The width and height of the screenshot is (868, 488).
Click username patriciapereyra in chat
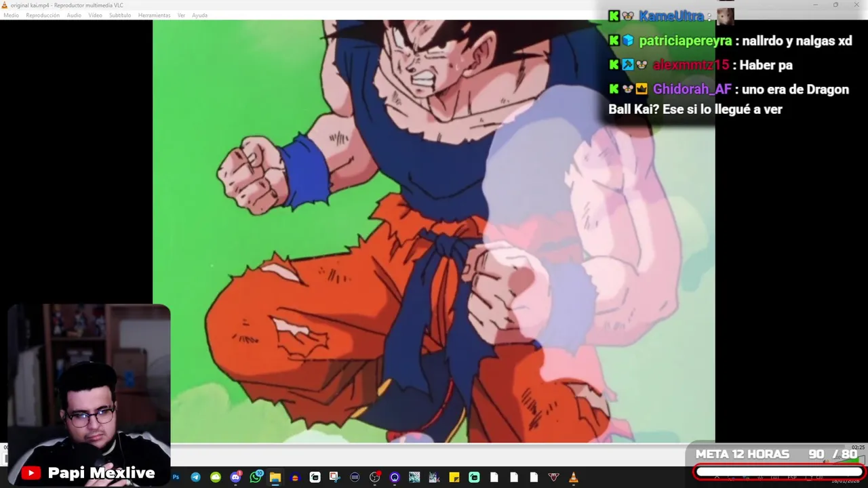tap(686, 41)
